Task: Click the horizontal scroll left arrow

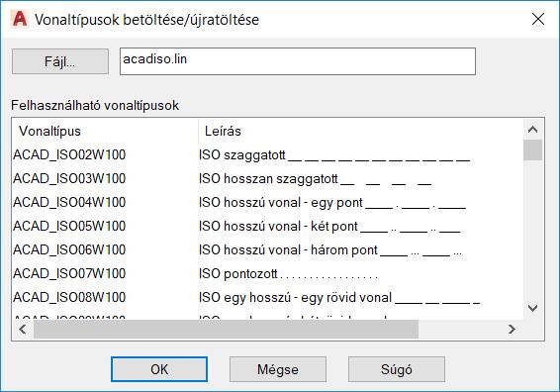Action: [x=23, y=329]
